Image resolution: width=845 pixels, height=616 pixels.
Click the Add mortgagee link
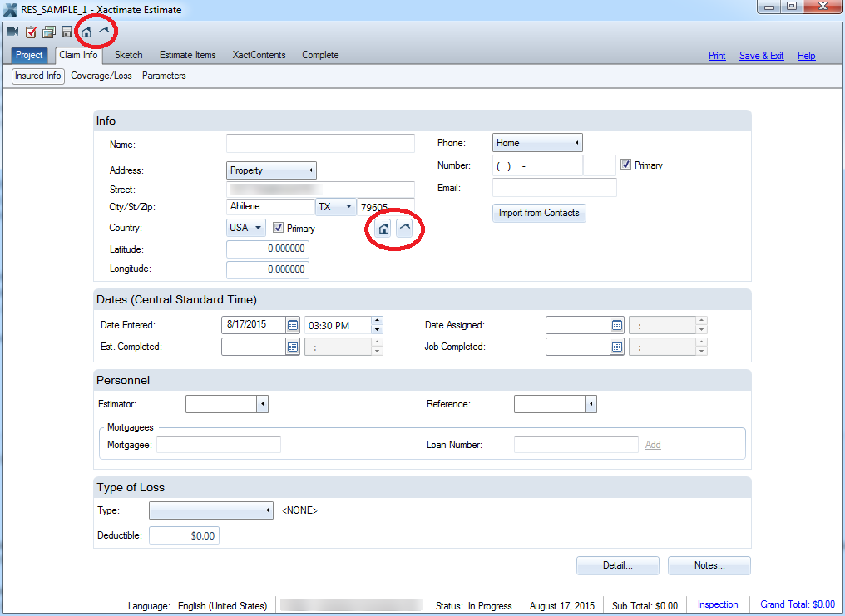[653, 445]
